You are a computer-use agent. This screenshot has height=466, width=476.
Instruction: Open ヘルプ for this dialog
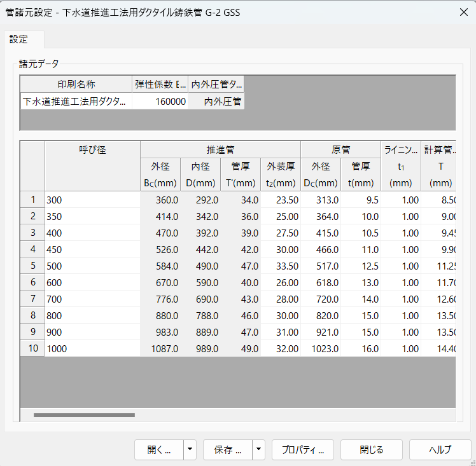coord(440,449)
